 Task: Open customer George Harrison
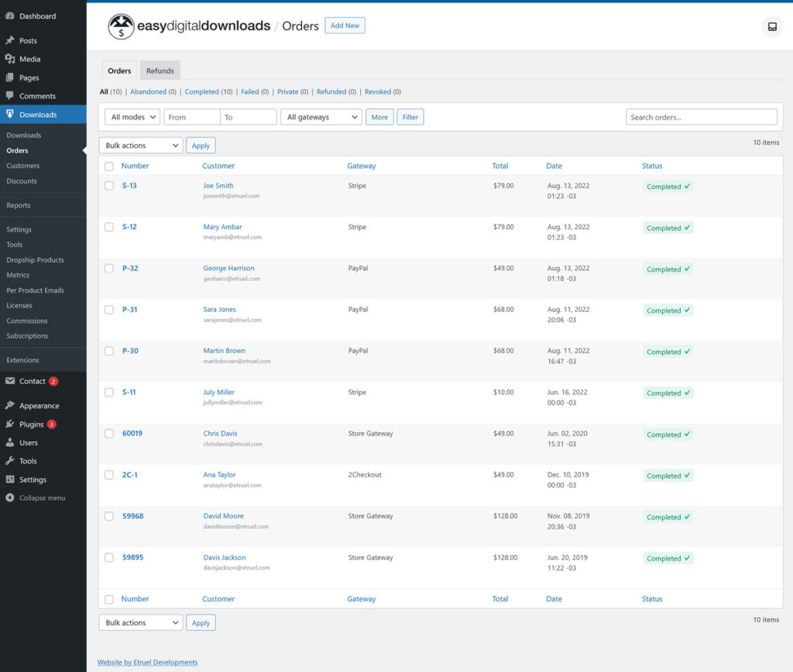click(228, 268)
